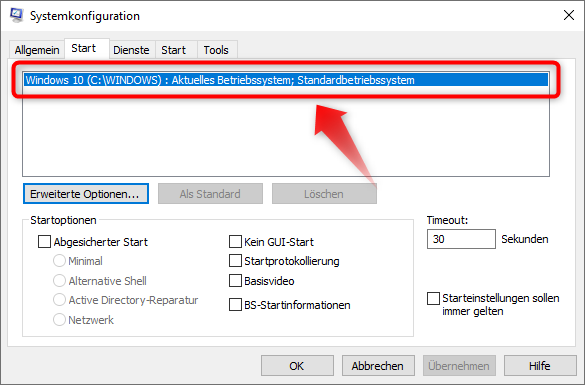The width and height of the screenshot is (585, 385).
Task: Close the Systemkonfiguration dialog
Action: (x=569, y=15)
